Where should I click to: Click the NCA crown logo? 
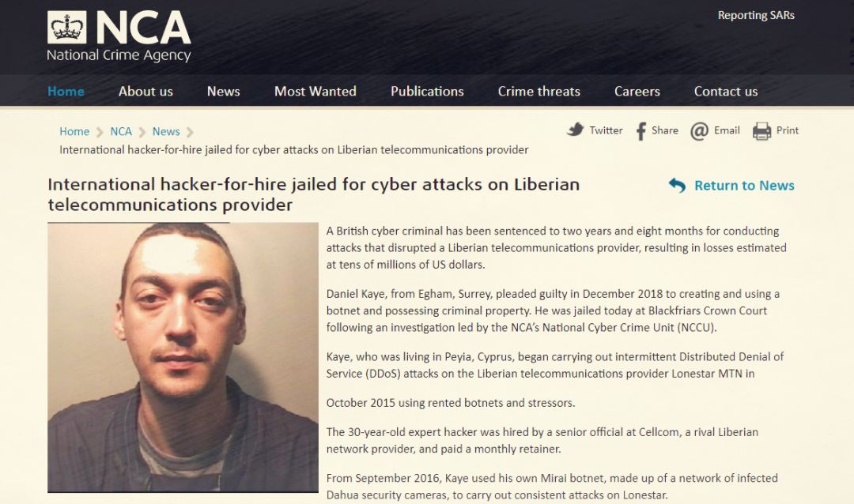coord(67,27)
